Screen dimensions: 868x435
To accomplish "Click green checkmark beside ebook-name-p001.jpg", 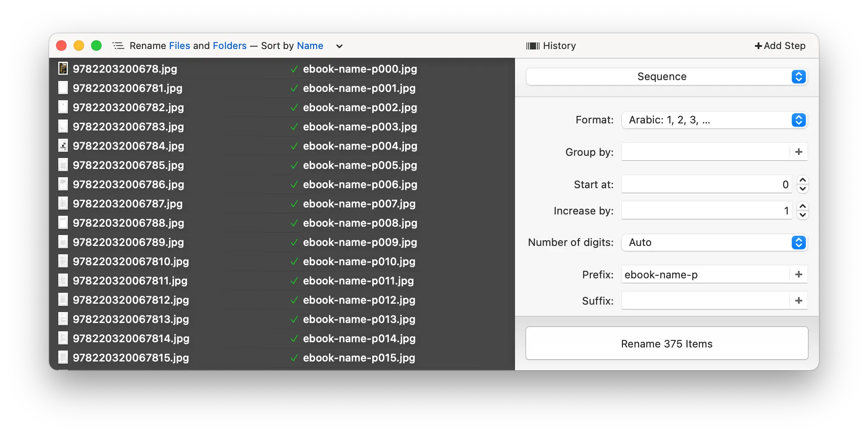I will click(x=294, y=88).
